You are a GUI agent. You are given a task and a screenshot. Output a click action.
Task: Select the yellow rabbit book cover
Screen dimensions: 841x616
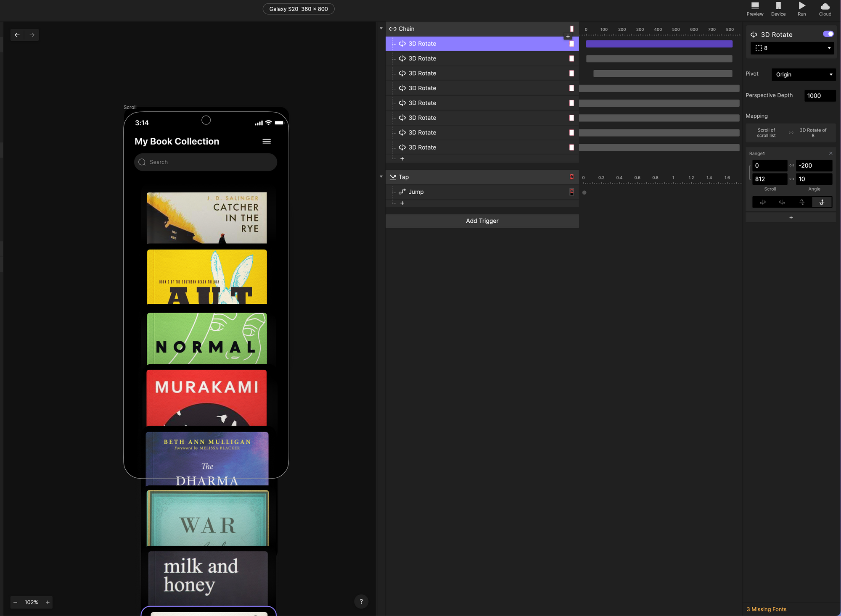(206, 276)
